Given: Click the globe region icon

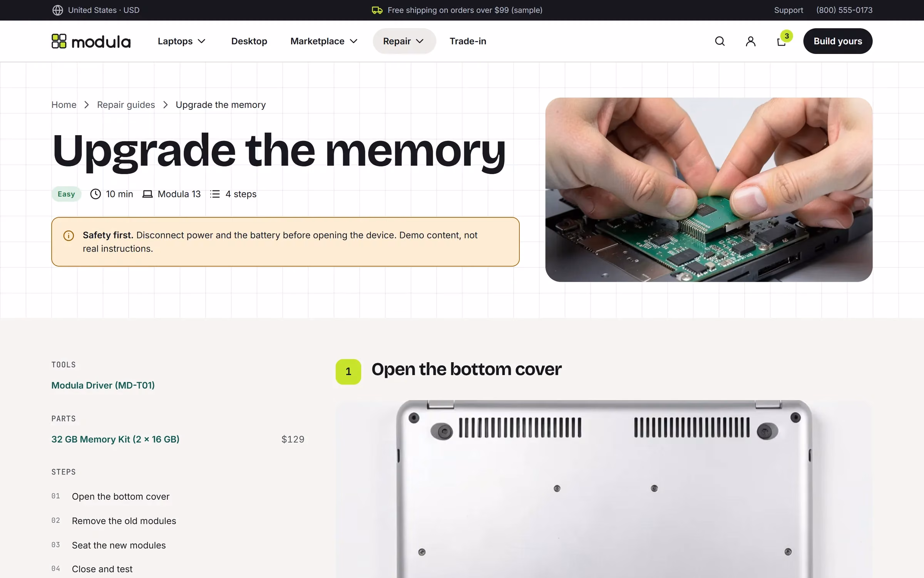Looking at the screenshot, I should coord(57,10).
